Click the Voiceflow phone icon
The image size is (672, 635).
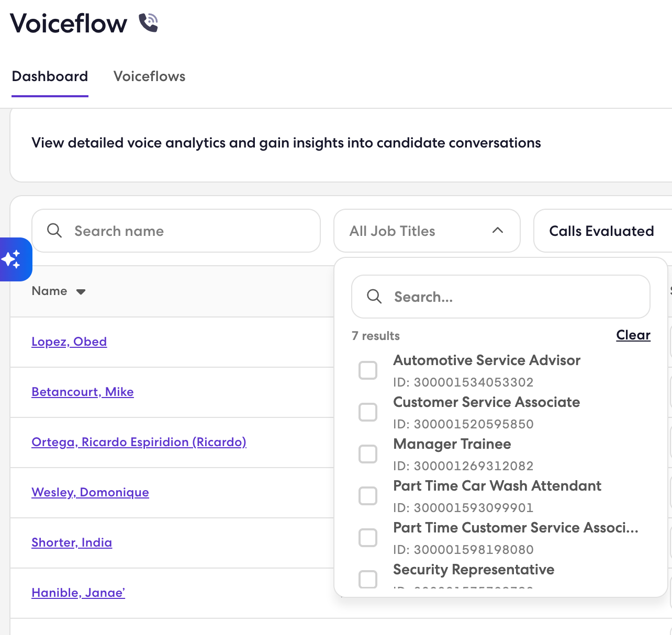click(149, 23)
